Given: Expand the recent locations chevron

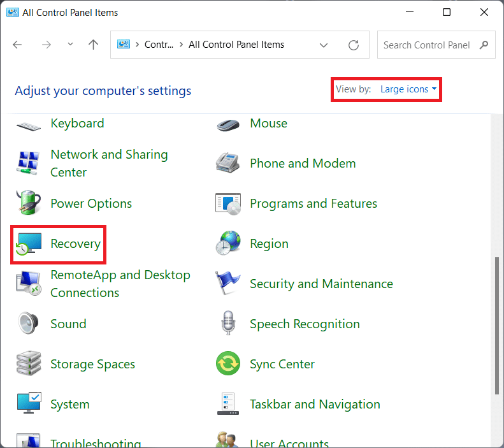Looking at the screenshot, I should 70,45.
